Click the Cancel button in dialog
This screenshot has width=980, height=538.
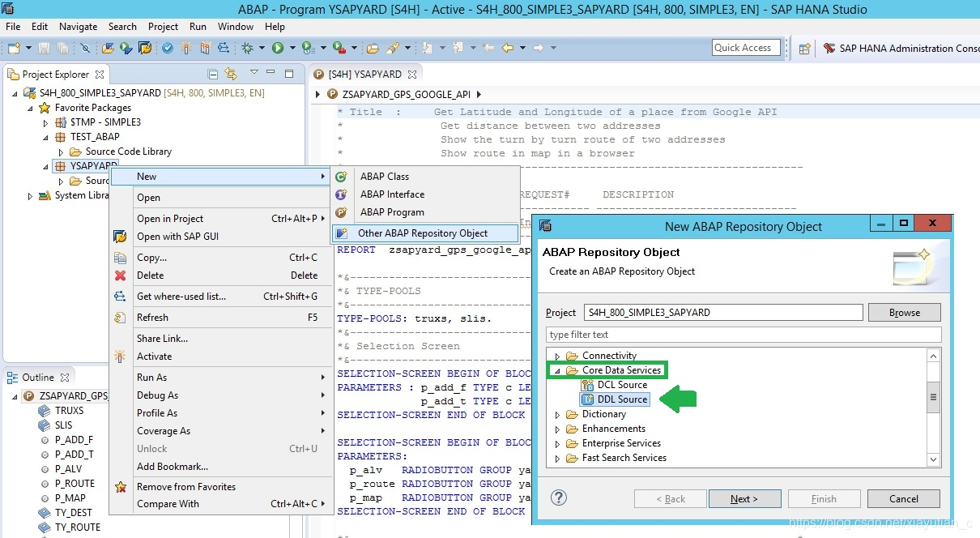[x=903, y=498]
